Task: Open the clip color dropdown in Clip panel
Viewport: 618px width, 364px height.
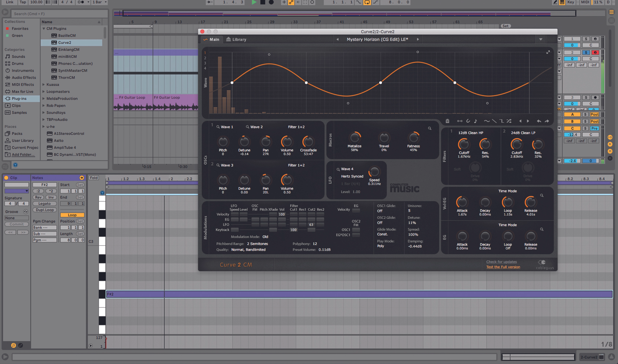Action: (17, 191)
